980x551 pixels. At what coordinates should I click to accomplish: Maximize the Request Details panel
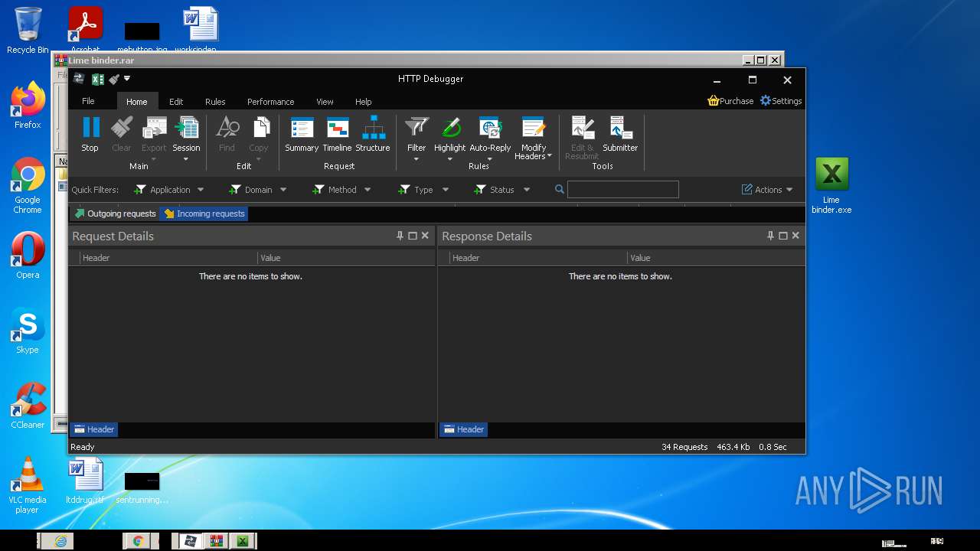point(413,236)
